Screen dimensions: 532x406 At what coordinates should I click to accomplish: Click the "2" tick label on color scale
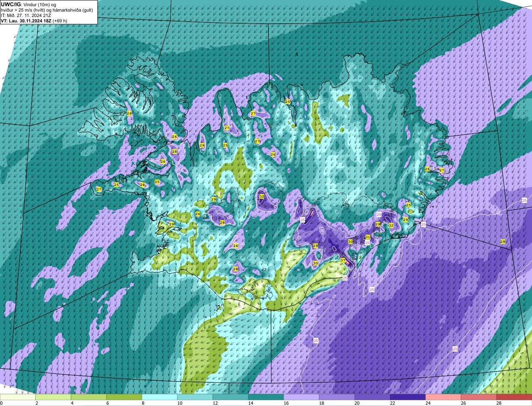coord(37,403)
